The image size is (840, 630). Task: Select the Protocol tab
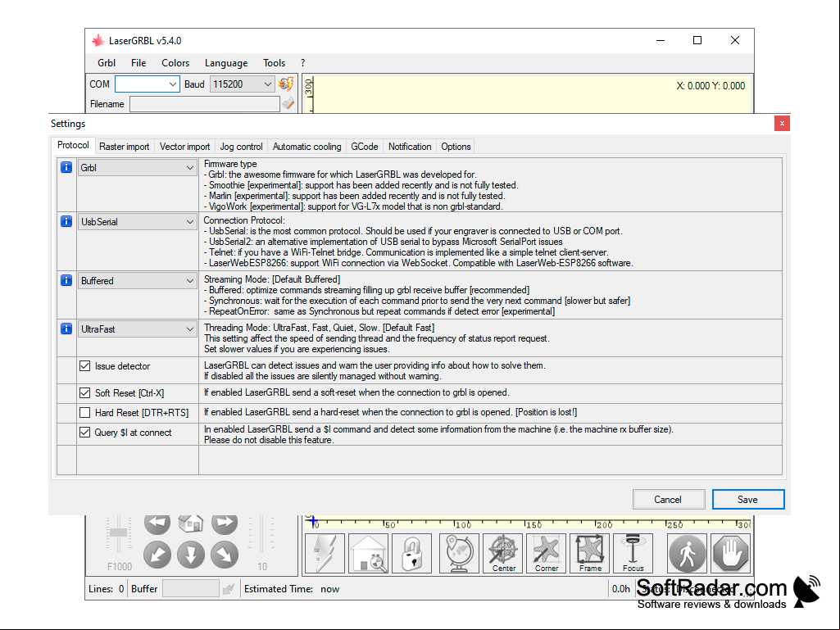click(x=73, y=145)
